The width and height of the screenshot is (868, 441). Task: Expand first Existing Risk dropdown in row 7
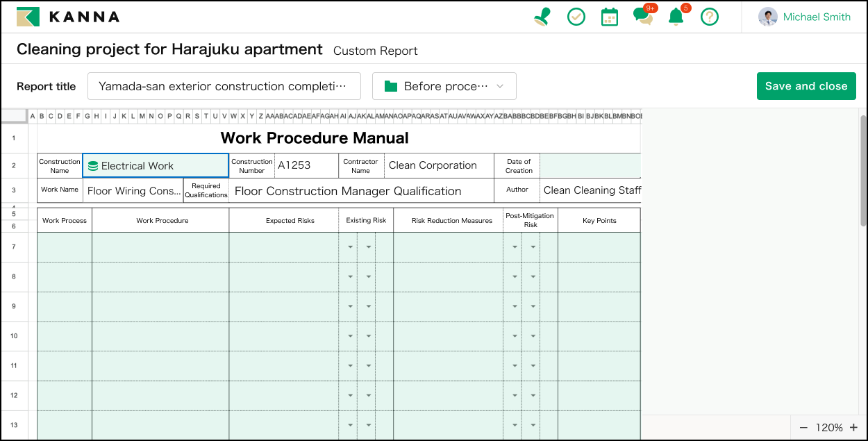pyautogui.click(x=350, y=247)
